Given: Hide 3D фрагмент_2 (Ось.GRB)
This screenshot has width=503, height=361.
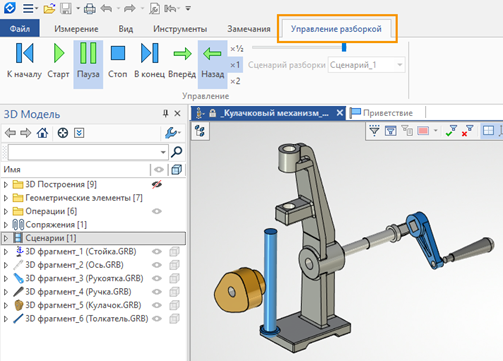Looking at the screenshot, I should [x=157, y=265].
